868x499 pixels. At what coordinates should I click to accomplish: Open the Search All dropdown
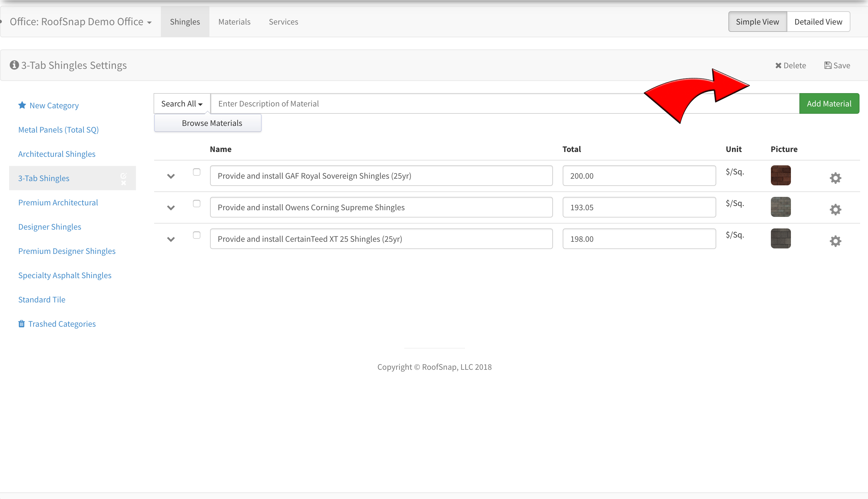[182, 103]
